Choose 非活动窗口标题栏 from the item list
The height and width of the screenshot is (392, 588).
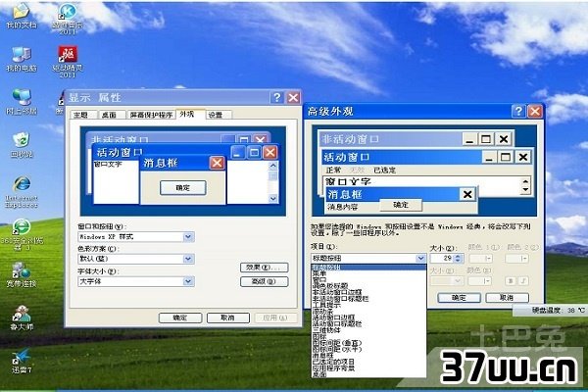(369, 299)
